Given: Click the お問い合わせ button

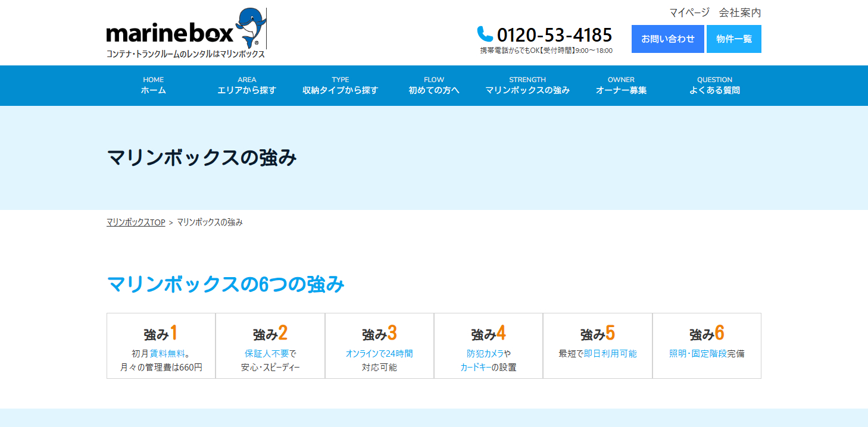Looking at the screenshot, I should [x=668, y=39].
